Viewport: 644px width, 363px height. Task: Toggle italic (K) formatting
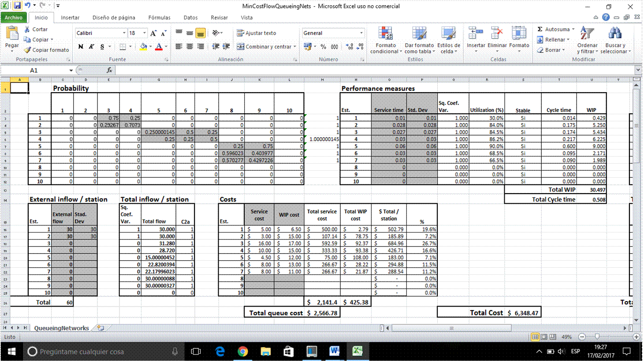point(91,47)
